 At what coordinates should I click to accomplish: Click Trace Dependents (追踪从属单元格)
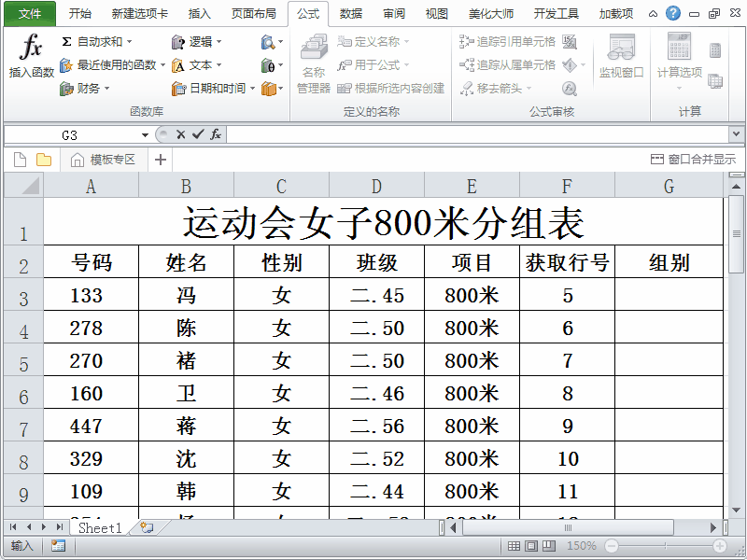click(508, 64)
